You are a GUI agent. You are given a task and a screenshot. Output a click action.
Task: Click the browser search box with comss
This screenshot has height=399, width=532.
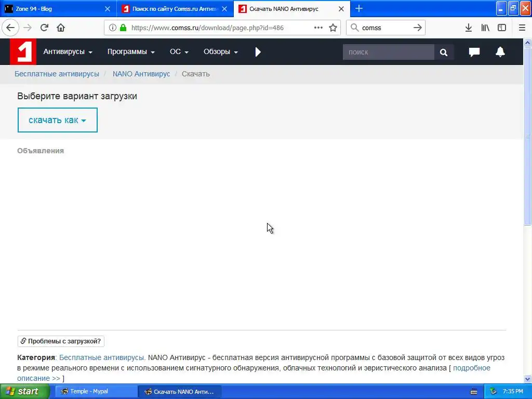(385, 28)
